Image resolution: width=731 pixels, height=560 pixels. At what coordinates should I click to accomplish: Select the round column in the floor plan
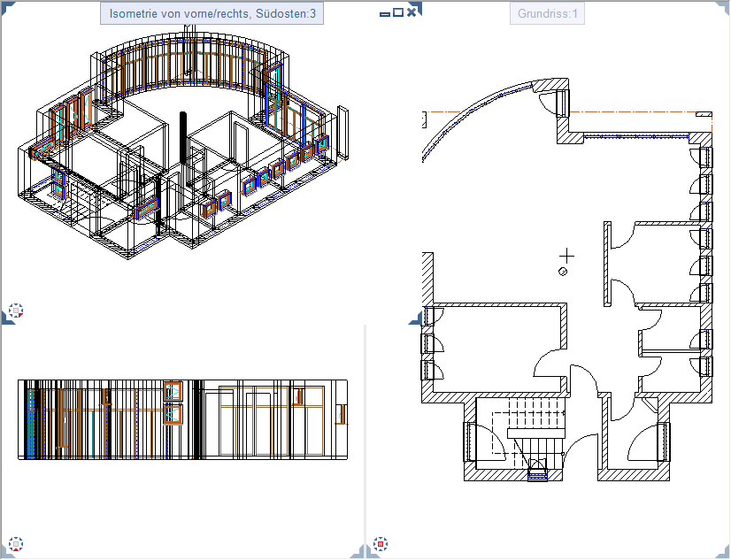pyautogui.click(x=563, y=272)
